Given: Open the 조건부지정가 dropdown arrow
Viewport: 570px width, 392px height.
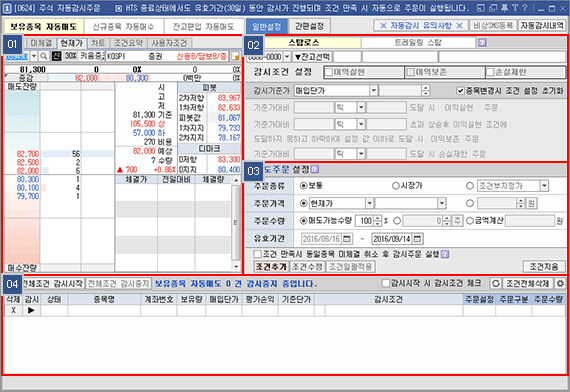Looking at the screenshot, I should pos(544,186).
